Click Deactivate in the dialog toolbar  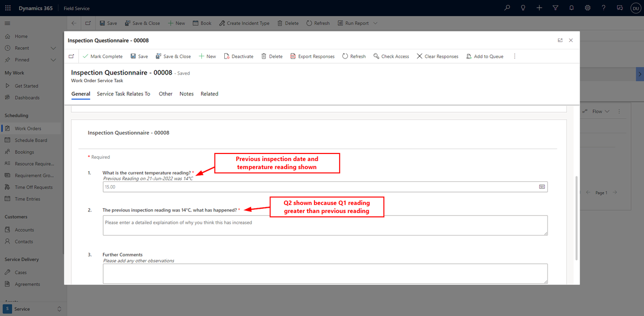point(238,56)
